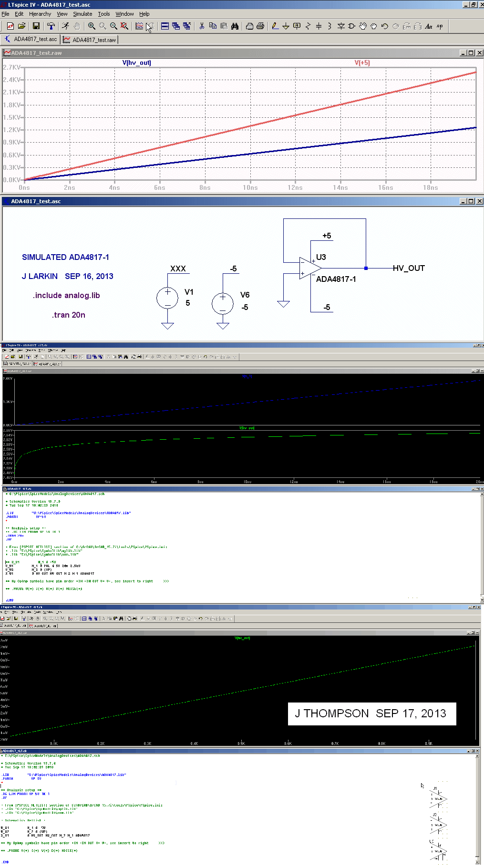Cascade windows using the cascade icon
484x868 pixels.
pos(176,26)
